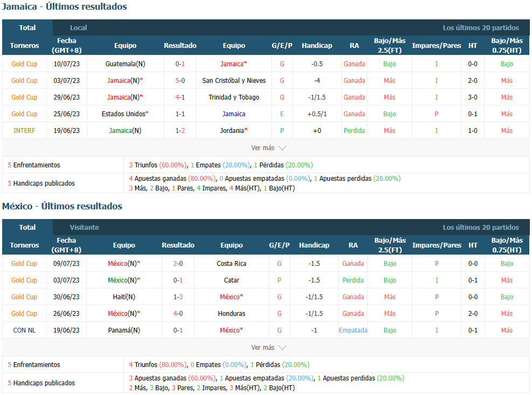Select the Total tab in México section

(x=27, y=228)
